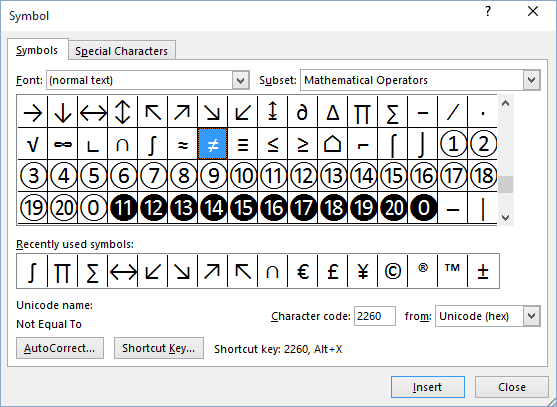Select the plus-minus ± recently used symbol
The height and width of the screenshot is (407, 557).
click(x=482, y=271)
